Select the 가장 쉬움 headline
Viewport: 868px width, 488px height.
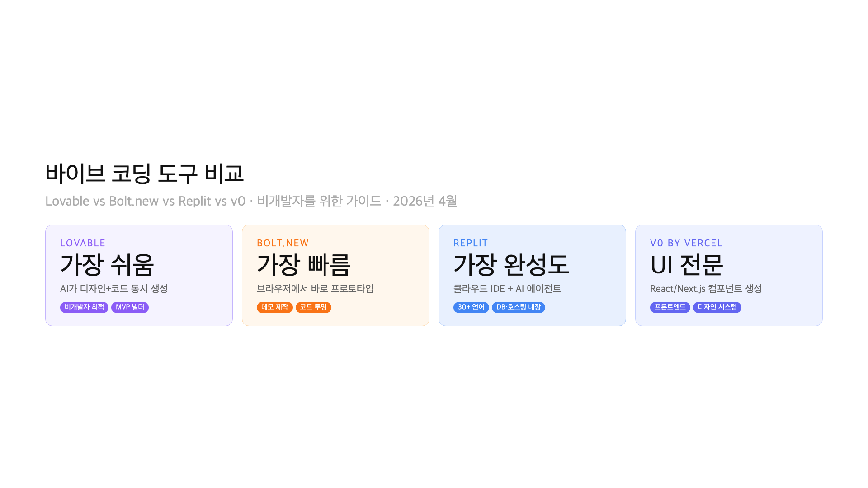coord(107,265)
